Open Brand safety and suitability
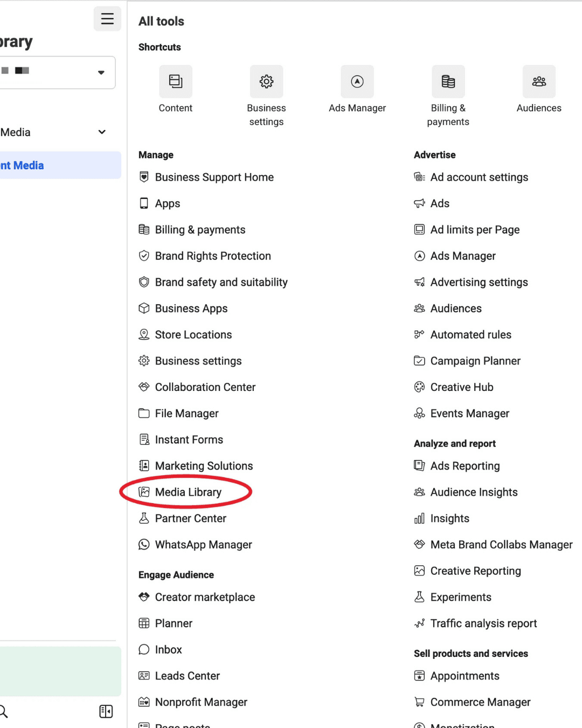The height and width of the screenshot is (728, 582). 221,282
